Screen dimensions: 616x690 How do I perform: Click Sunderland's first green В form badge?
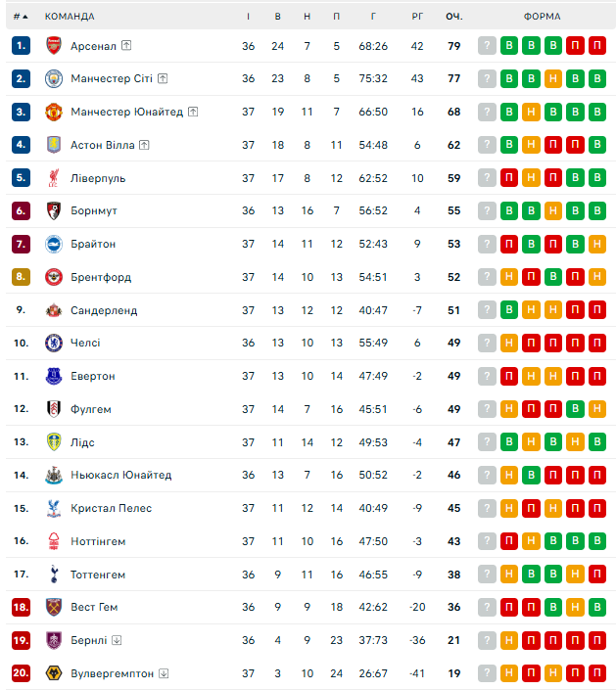coord(509,310)
